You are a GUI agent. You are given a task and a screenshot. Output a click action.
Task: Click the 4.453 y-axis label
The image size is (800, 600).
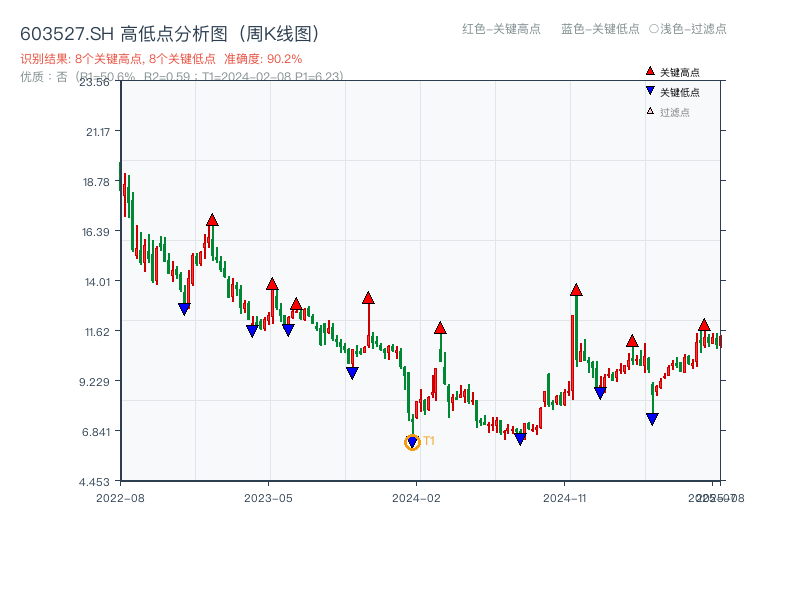click(94, 482)
